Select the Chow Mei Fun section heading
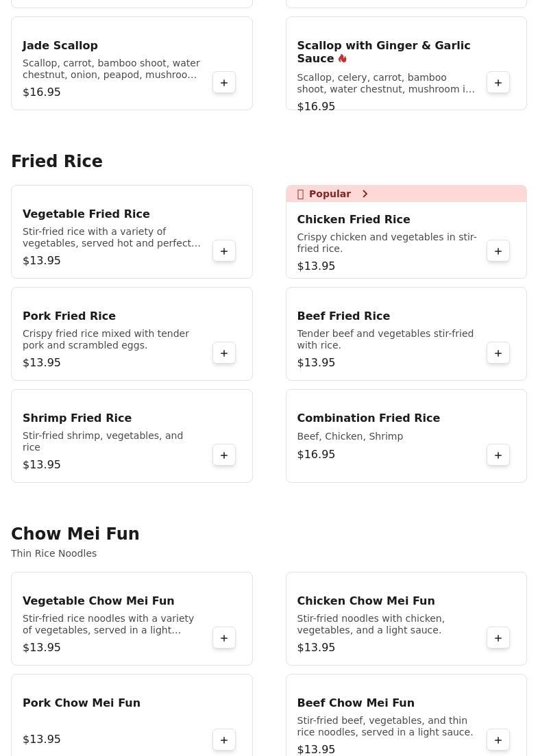 (75, 534)
